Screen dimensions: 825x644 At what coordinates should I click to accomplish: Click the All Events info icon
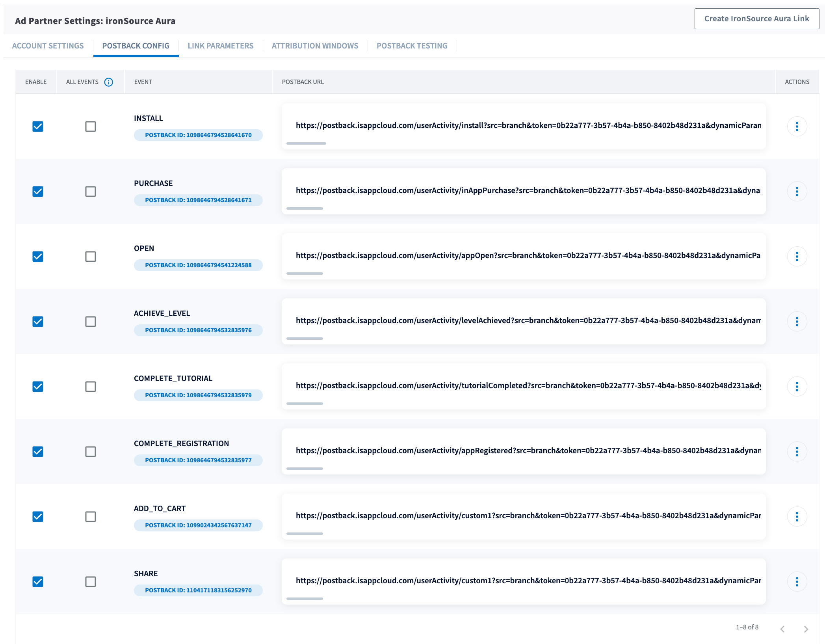pos(108,82)
